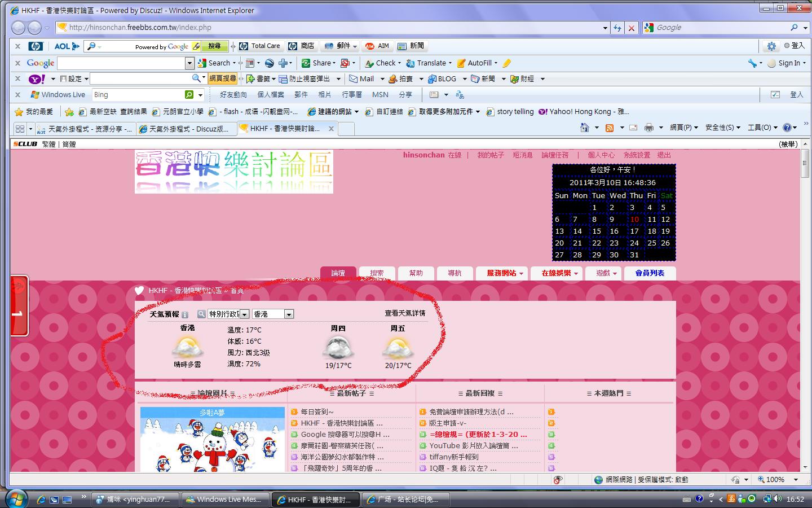Viewport: 812px width, 508px height.
Task: Open Windows Live Messenger from the taskbar
Action: click(x=224, y=500)
